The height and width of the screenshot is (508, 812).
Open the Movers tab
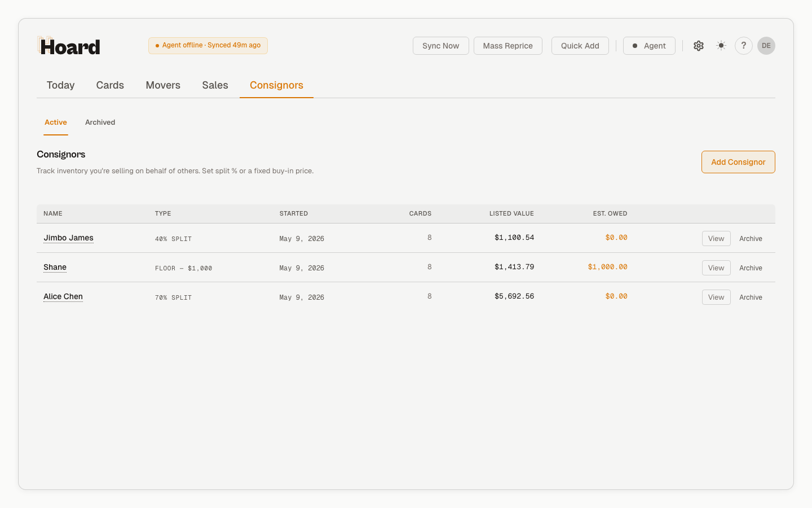click(x=163, y=85)
